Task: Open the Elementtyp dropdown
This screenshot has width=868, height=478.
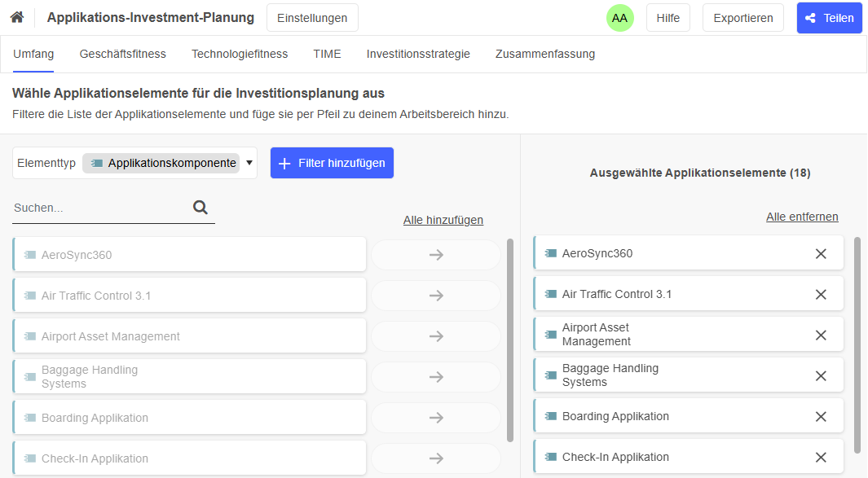Action: (x=249, y=163)
